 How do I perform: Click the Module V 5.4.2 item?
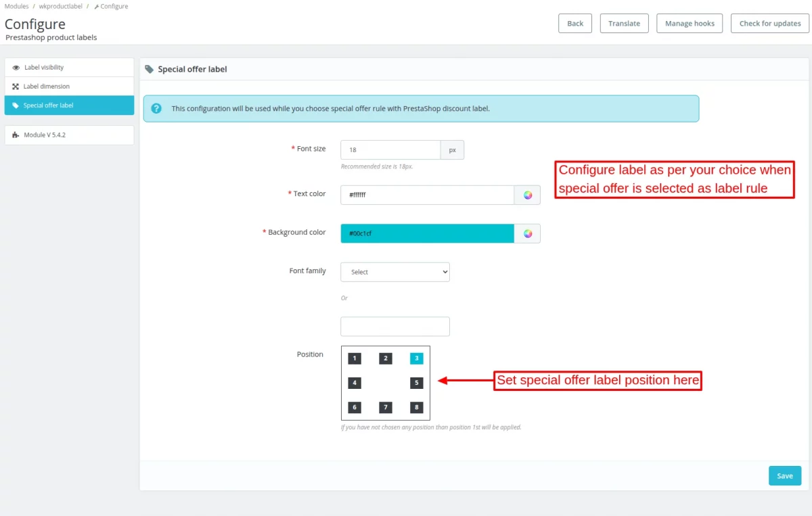(69, 135)
